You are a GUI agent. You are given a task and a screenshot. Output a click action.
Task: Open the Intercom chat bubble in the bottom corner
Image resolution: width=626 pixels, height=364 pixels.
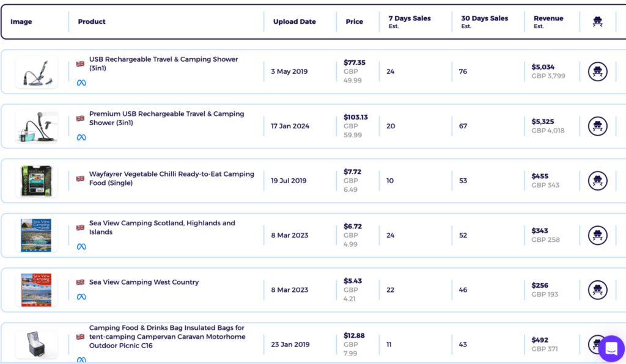[x=611, y=349]
